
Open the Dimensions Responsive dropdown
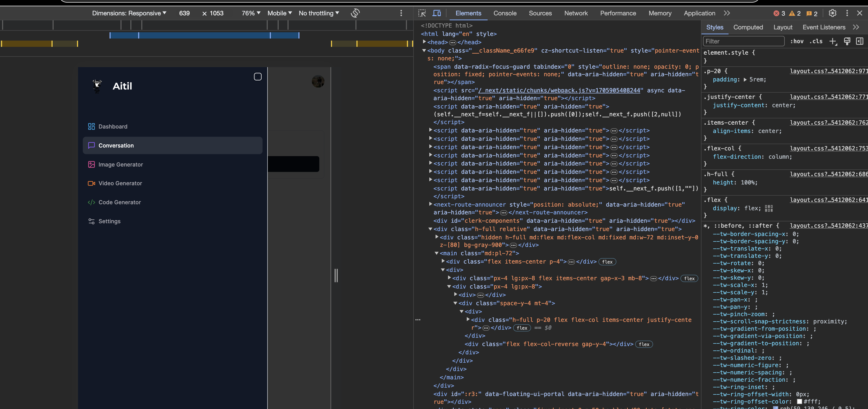coord(129,13)
